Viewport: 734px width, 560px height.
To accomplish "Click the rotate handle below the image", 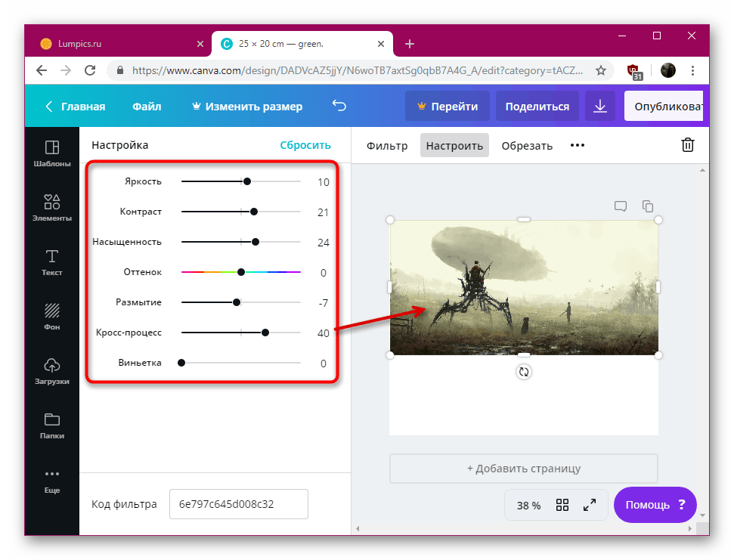I will pos(524,372).
